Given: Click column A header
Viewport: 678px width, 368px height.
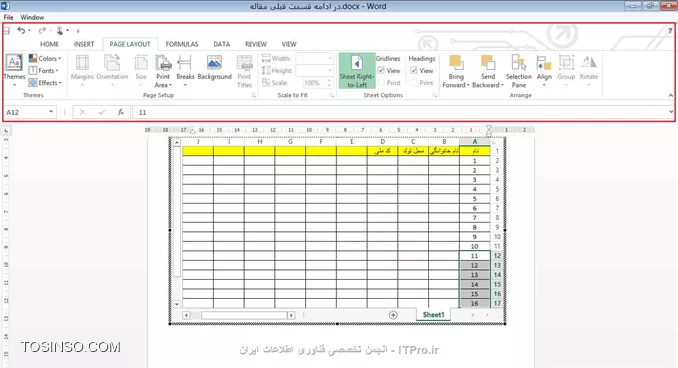Looking at the screenshot, I should coord(475,141).
